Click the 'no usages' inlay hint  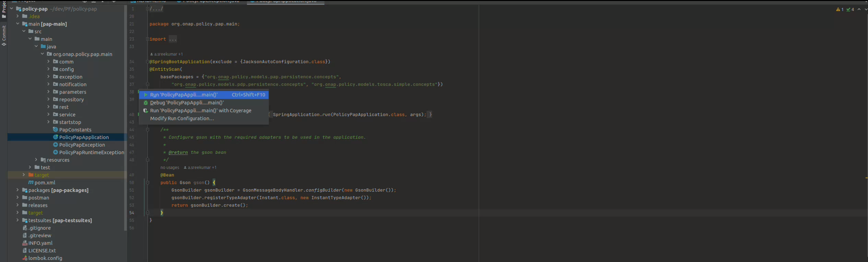170,167
